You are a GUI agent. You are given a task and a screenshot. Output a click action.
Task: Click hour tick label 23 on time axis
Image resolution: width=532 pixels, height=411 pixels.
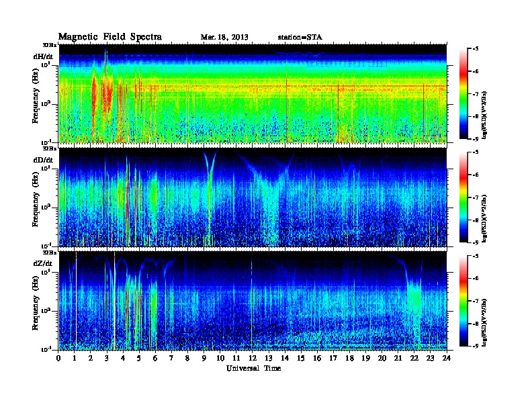[x=430, y=359]
